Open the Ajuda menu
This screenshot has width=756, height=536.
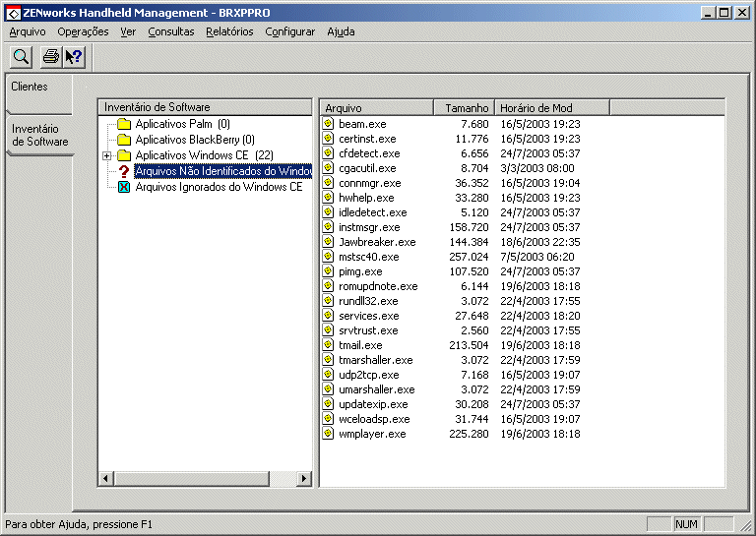[x=341, y=31]
